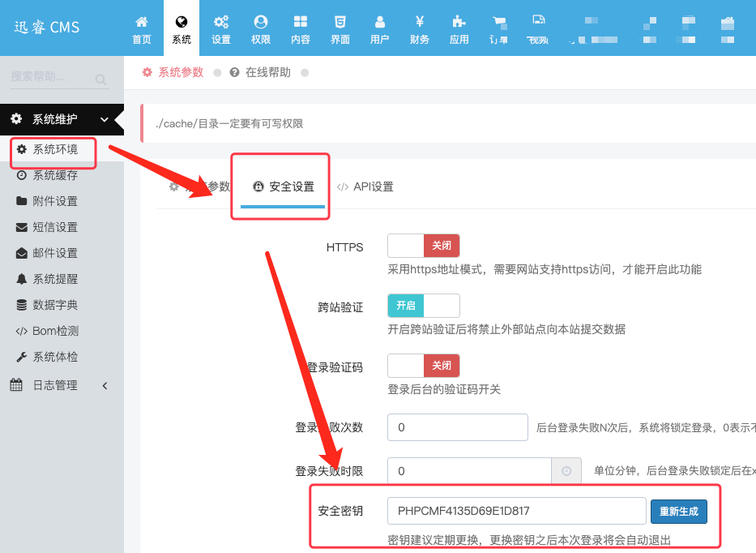Viewport: 756px width, 553px height.
Task: Open 附件设置 in the sidebar
Action: coord(54,201)
